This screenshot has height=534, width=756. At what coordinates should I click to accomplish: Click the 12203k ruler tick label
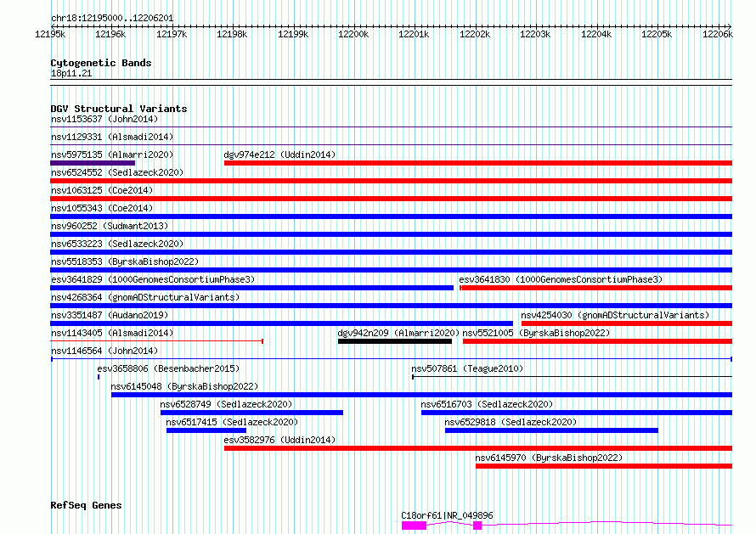click(535, 34)
